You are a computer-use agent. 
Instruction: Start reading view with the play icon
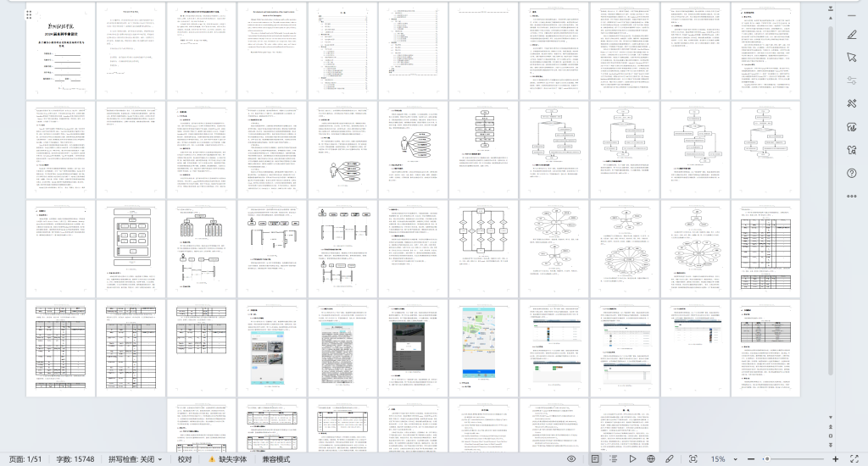(632, 459)
